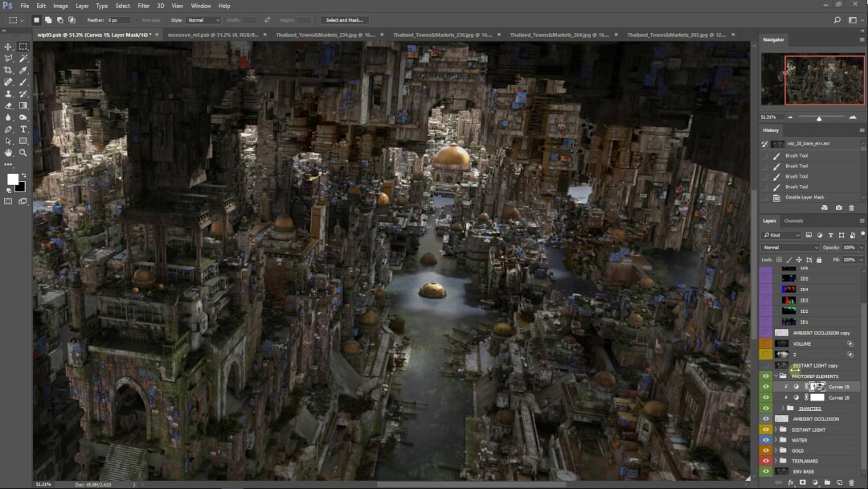Click the background color swatch
The image size is (868, 489).
(x=22, y=188)
